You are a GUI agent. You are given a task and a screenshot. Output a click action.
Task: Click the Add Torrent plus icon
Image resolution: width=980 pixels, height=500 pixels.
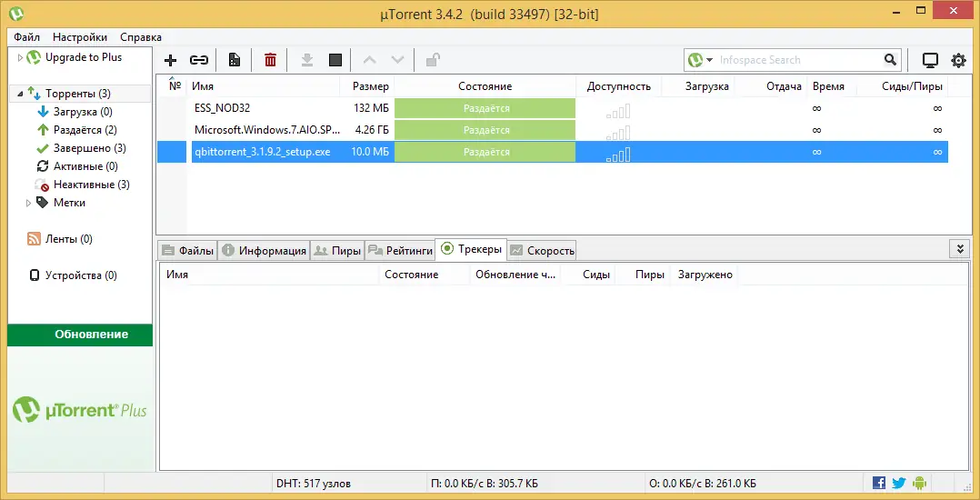pos(170,60)
